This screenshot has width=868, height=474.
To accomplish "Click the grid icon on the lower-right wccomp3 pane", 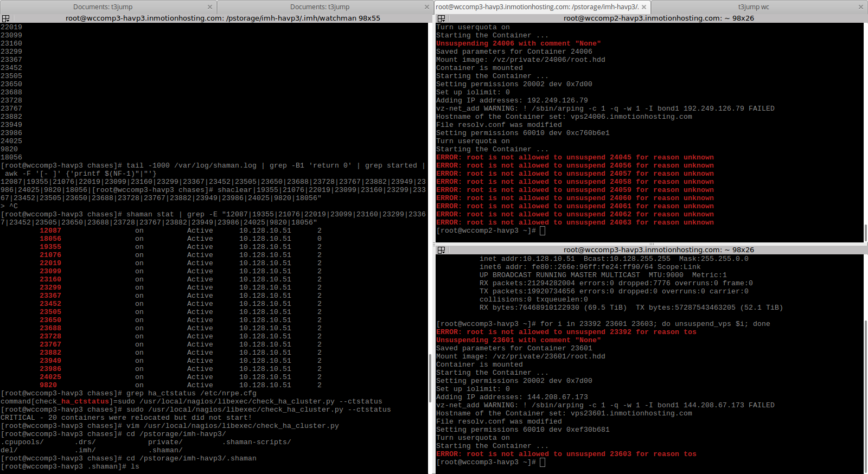I will pos(441,250).
